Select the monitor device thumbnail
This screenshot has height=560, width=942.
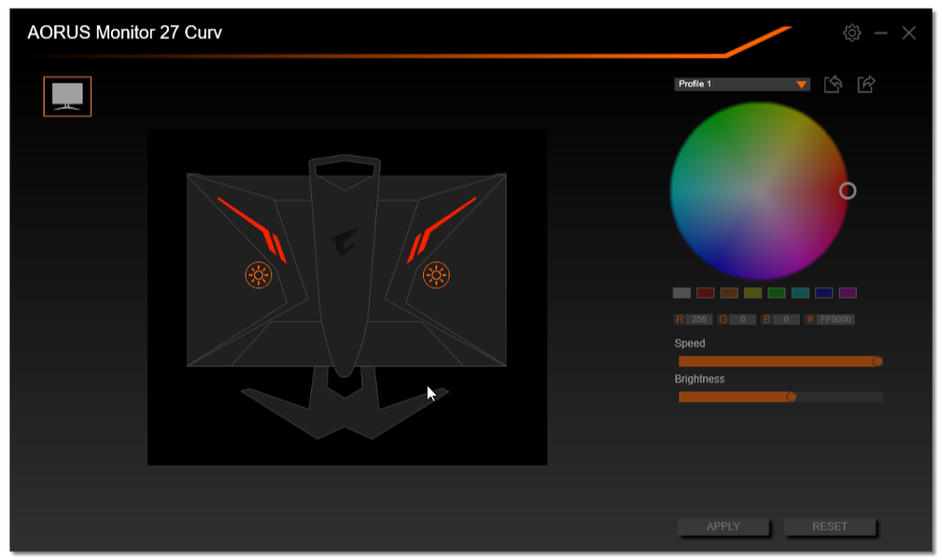[x=67, y=96]
